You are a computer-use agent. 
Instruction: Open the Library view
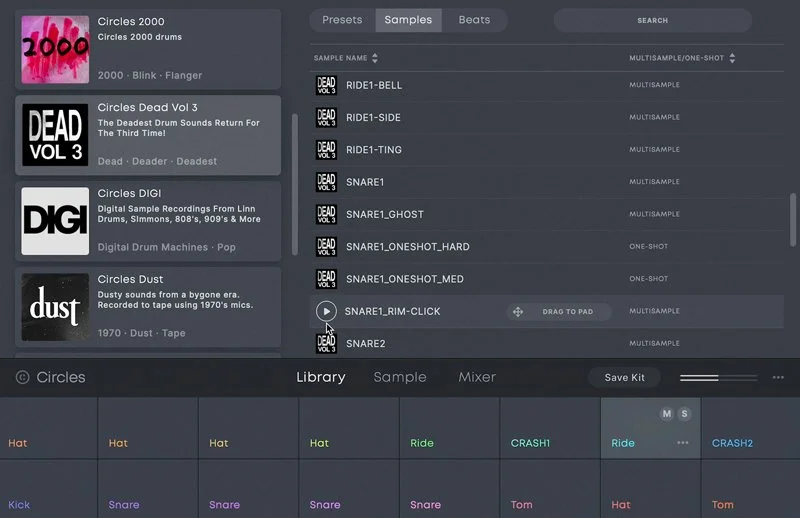321,377
